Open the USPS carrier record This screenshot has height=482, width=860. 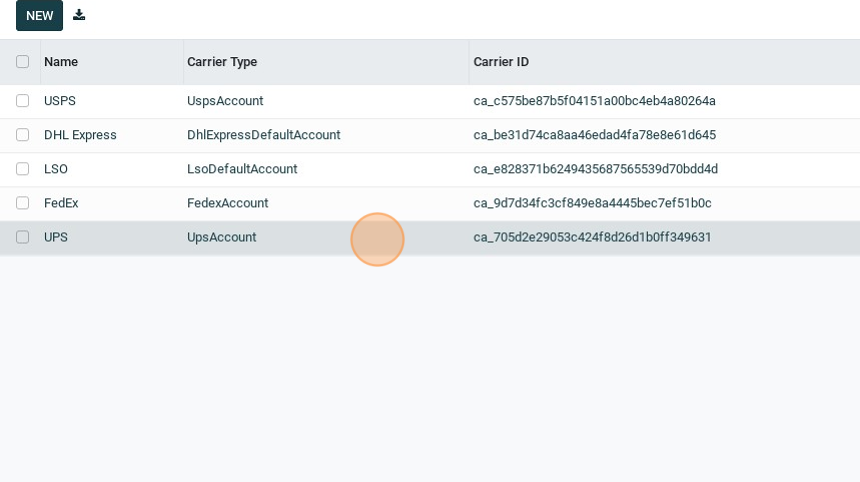(60, 101)
